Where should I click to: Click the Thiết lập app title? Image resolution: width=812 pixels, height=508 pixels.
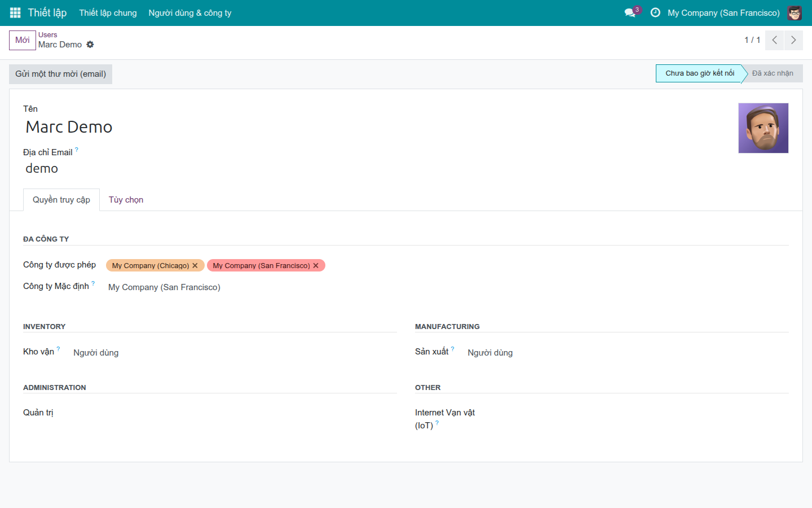[47, 13]
